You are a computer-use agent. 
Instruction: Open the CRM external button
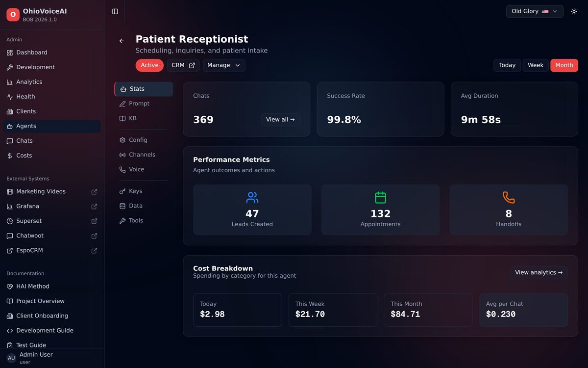pos(183,65)
